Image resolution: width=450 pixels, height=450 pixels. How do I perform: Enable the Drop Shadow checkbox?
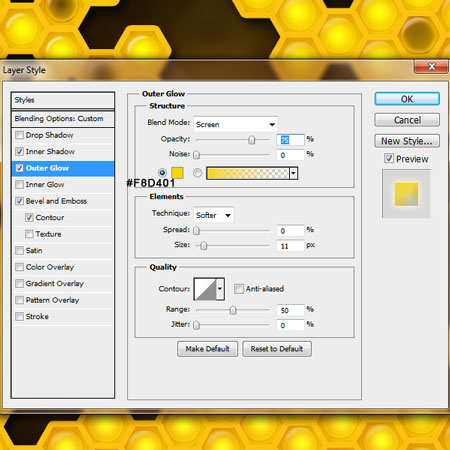19,135
